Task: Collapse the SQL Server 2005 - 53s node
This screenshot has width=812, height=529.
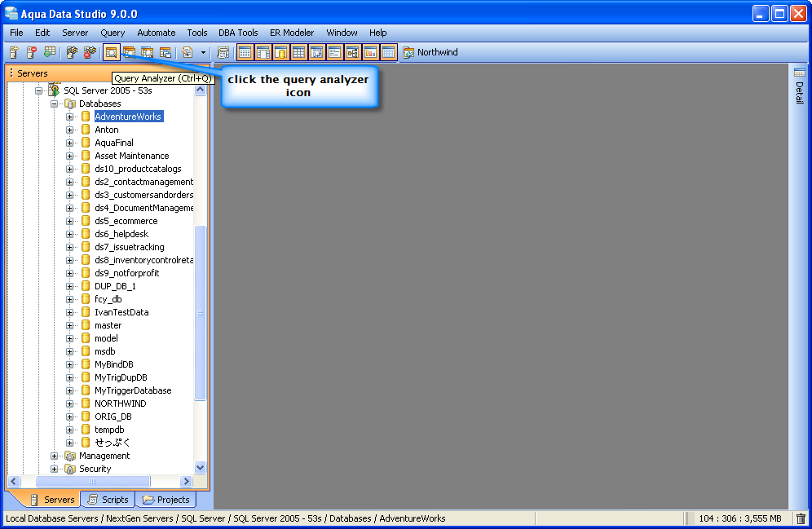Action: (38, 90)
